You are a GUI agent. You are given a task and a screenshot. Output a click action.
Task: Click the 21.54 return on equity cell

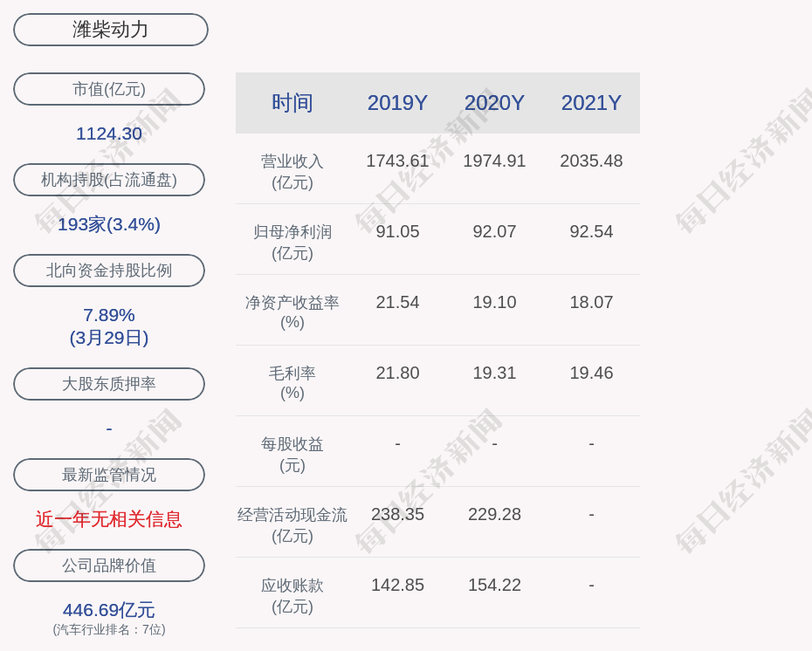click(x=397, y=302)
